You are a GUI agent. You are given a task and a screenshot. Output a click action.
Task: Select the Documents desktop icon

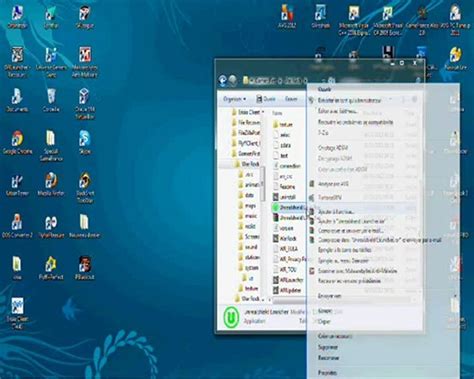tap(17, 100)
